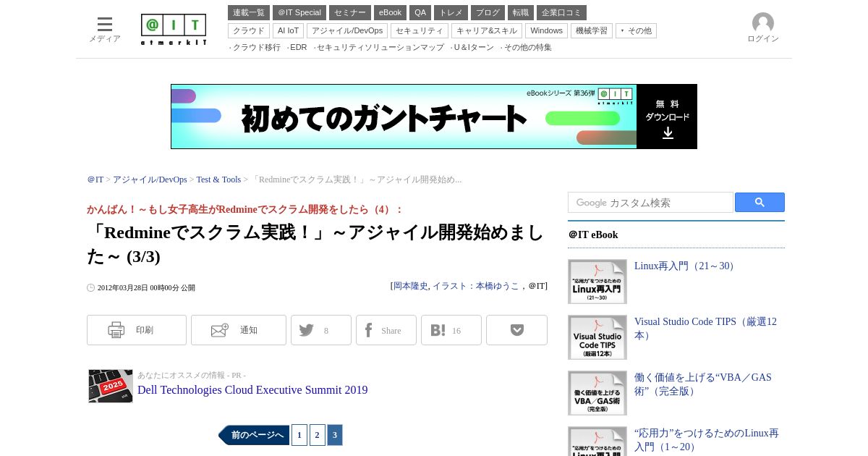Open @IT Special nav tab
This screenshot has height=456, width=868.
(x=299, y=12)
